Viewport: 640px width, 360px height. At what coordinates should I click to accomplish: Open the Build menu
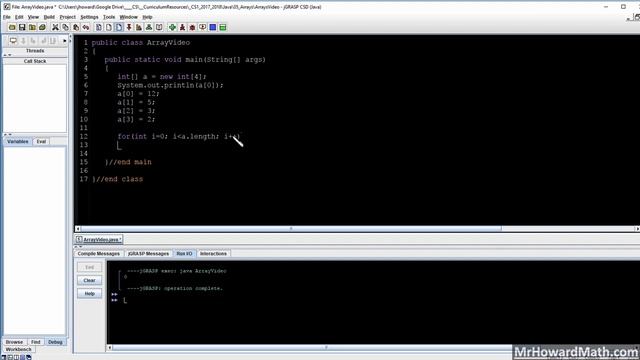coord(49,17)
